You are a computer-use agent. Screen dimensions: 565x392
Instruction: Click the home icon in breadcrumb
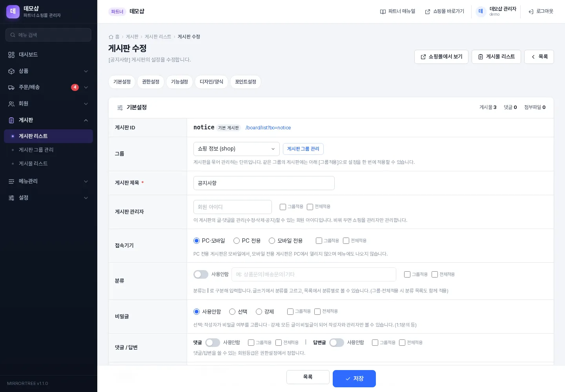(x=111, y=37)
